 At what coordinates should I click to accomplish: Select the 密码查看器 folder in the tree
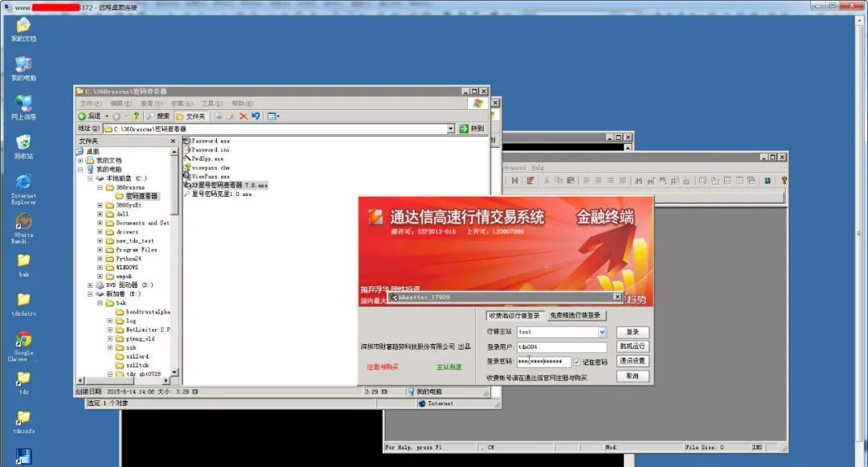137,196
